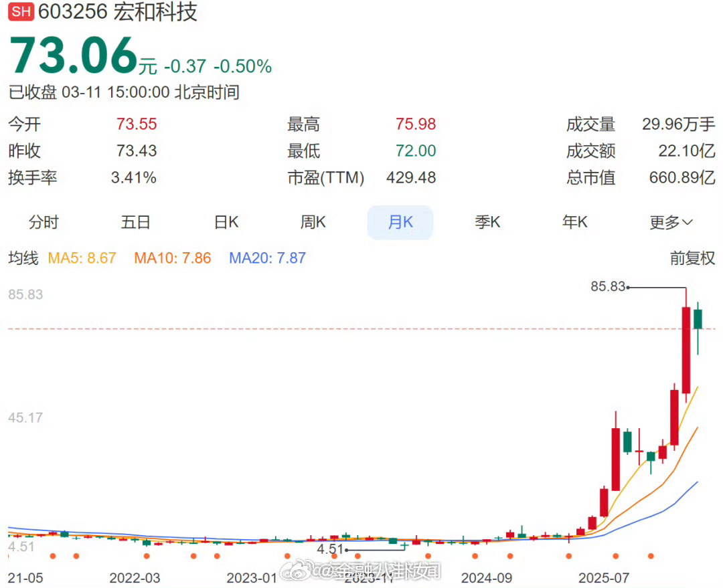
Task: Click the MA20: 7.87 indicator label
Action: (267, 258)
